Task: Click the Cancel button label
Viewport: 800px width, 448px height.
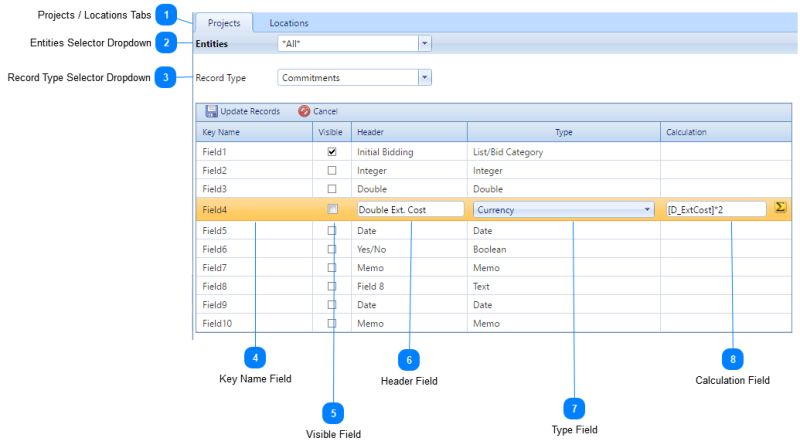Action: click(x=325, y=111)
